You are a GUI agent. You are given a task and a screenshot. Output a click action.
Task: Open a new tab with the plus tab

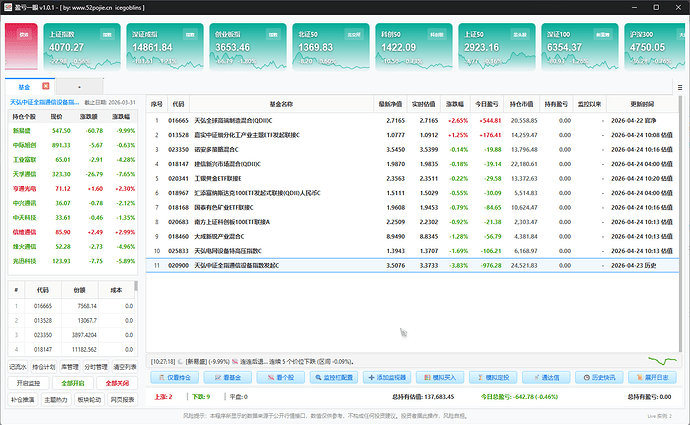coord(80,87)
